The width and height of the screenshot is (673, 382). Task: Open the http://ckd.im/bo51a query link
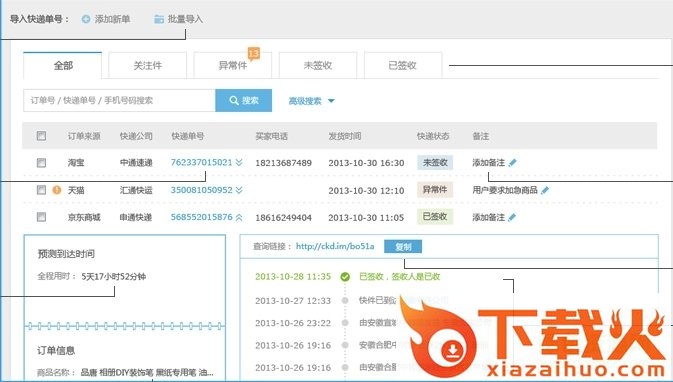coord(335,246)
